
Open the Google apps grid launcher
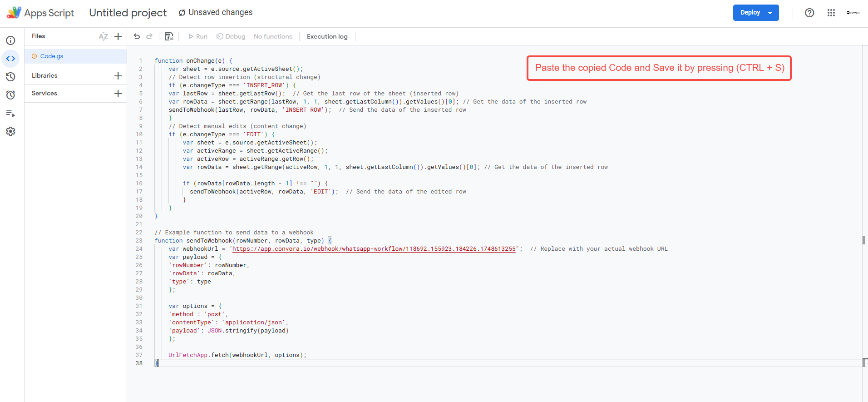pyautogui.click(x=831, y=13)
